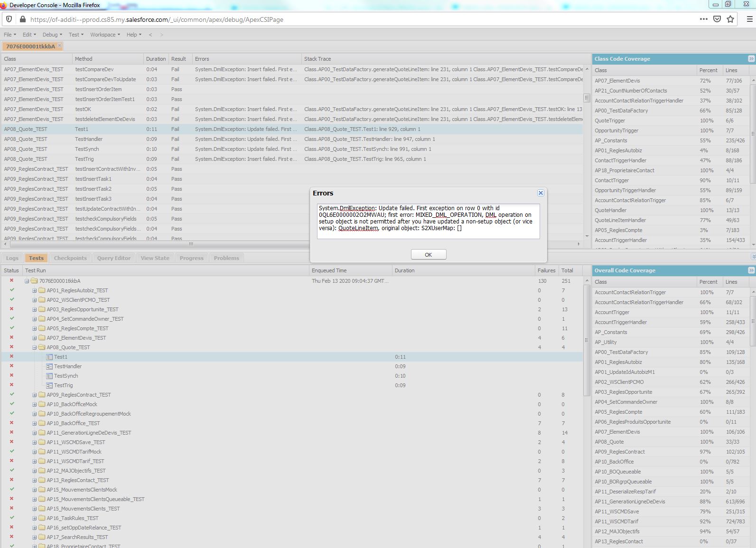Collapse the AP08_Quote_TEST folder
This screenshot has width=756, height=548.
pos(34,347)
